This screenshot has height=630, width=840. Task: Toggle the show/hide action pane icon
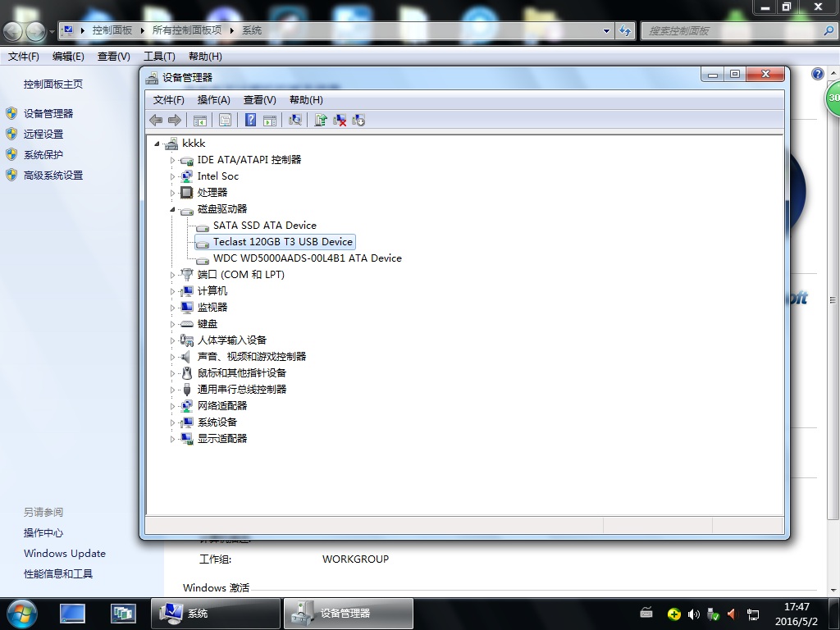(x=270, y=121)
